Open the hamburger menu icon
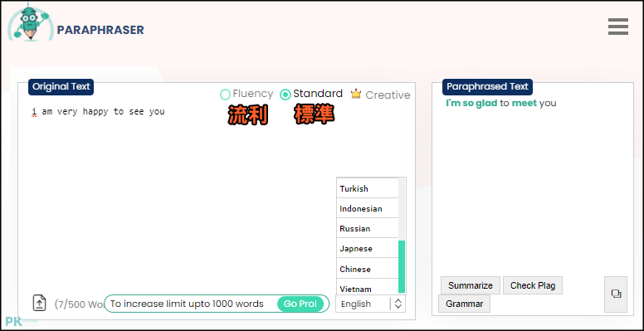The width and height of the screenshot is (644, 331). point(618,27)
